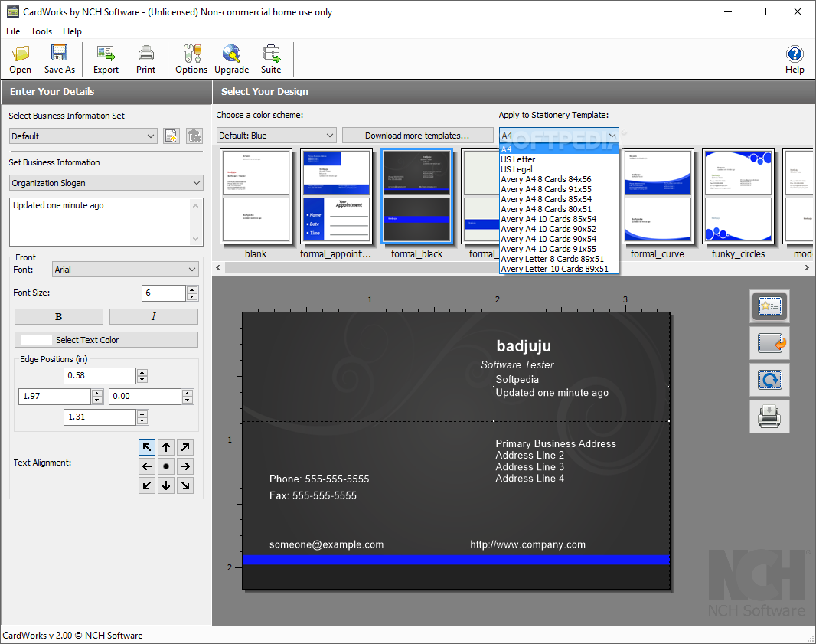The height and width of the screenshot is (644, 816).
Task: Toggle italic text formatting
Action: (154, 316)
